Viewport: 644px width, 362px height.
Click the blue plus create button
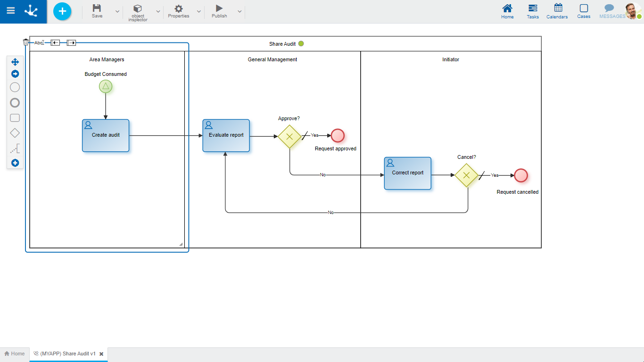point(62,11)
